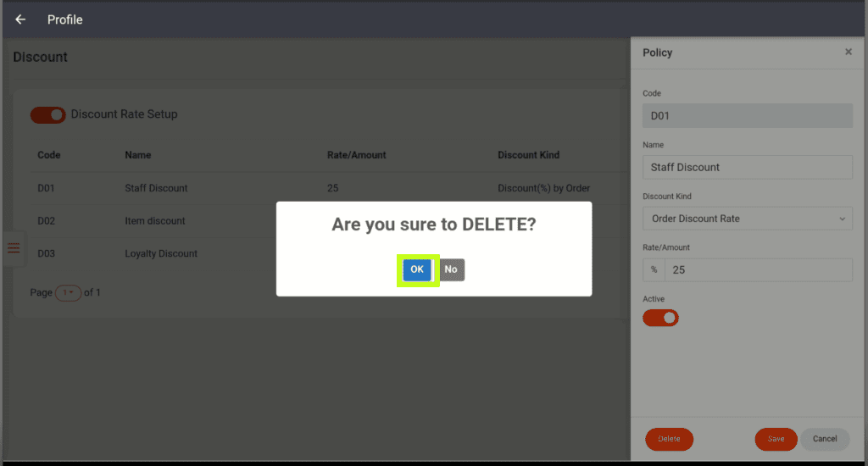Click No to cancel deletion

point(451,269)
